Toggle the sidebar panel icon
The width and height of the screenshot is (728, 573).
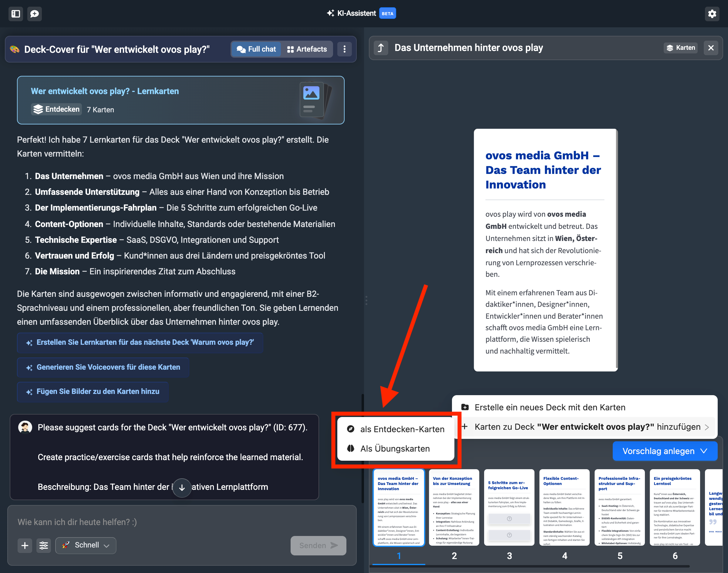pyautogui.click(x=15, y=14)
